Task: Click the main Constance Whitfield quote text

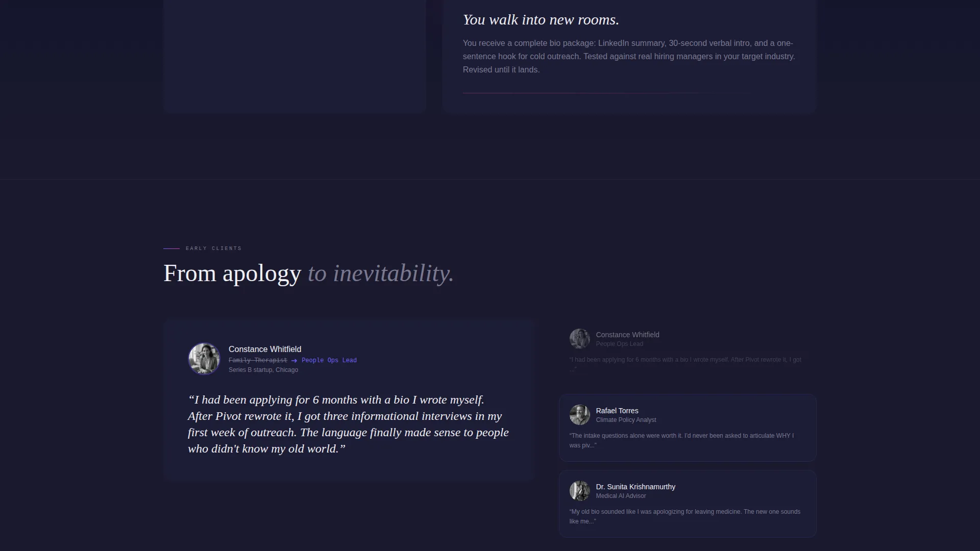Action: (348, 424)
